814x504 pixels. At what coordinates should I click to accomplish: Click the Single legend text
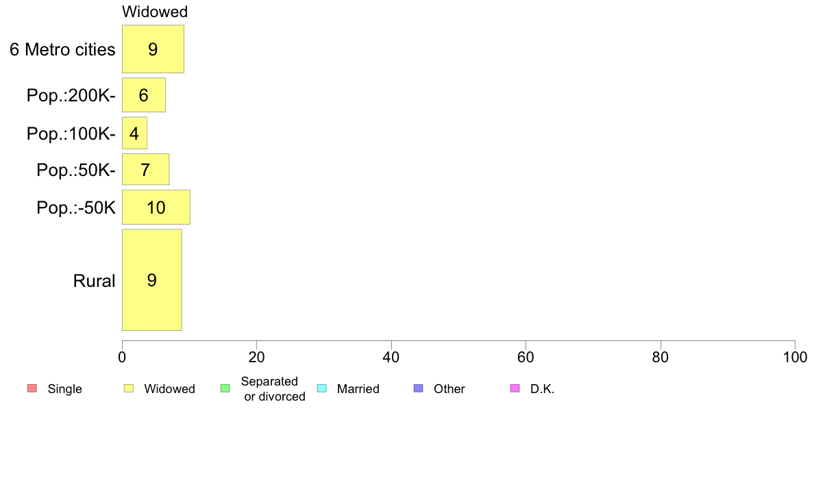point(65,389)
